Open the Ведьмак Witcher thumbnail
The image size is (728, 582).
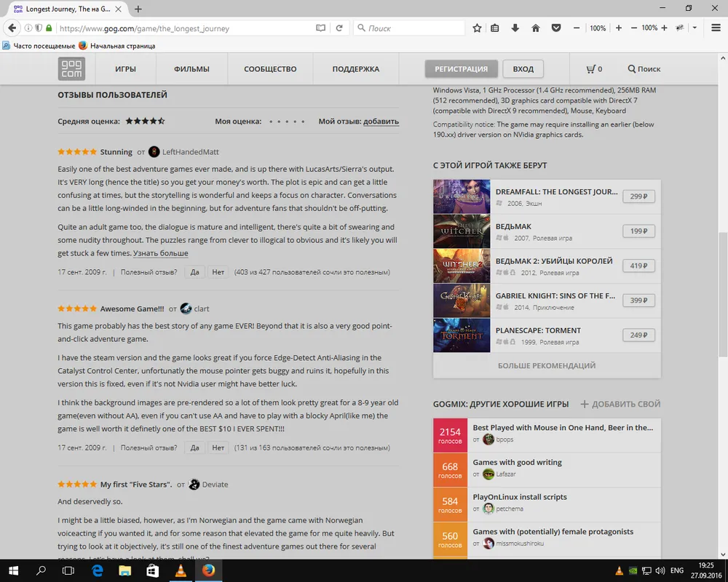[x=462, y=231]
